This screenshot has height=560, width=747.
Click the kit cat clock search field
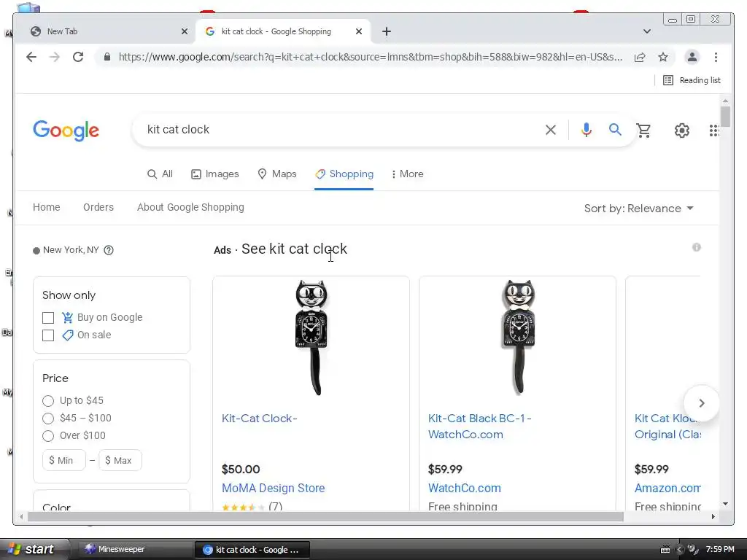[343, 130]
